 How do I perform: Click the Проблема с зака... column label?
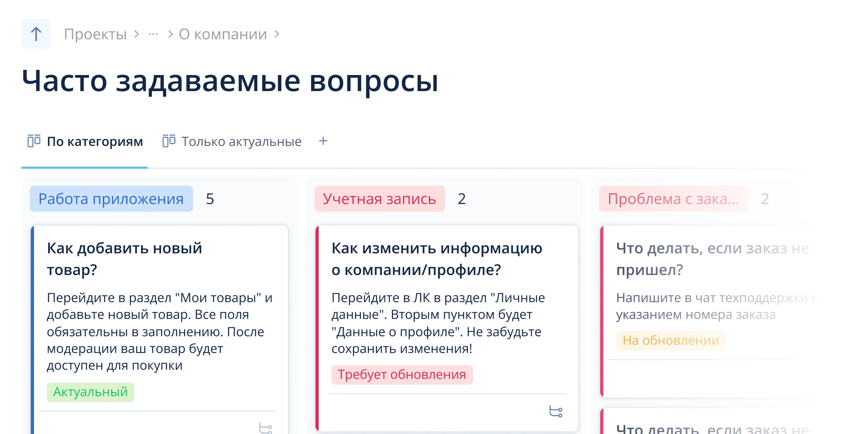[x=673, y=199]
